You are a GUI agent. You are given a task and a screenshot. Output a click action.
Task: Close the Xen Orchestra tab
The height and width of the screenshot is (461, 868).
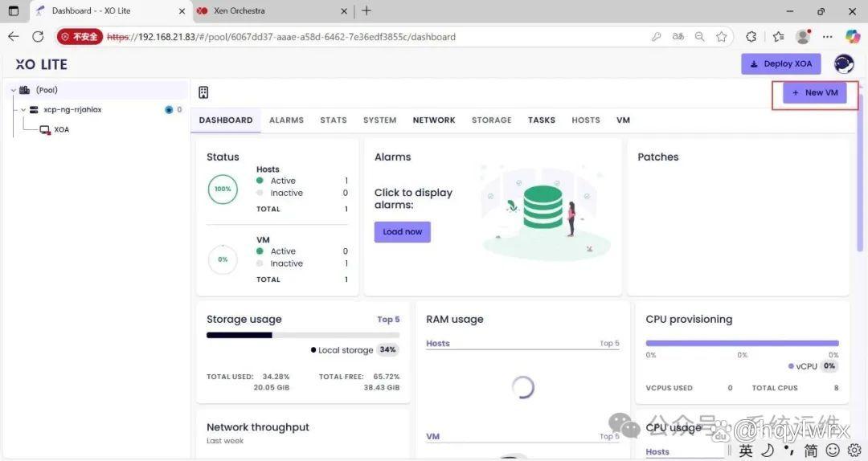coord(344,11)
